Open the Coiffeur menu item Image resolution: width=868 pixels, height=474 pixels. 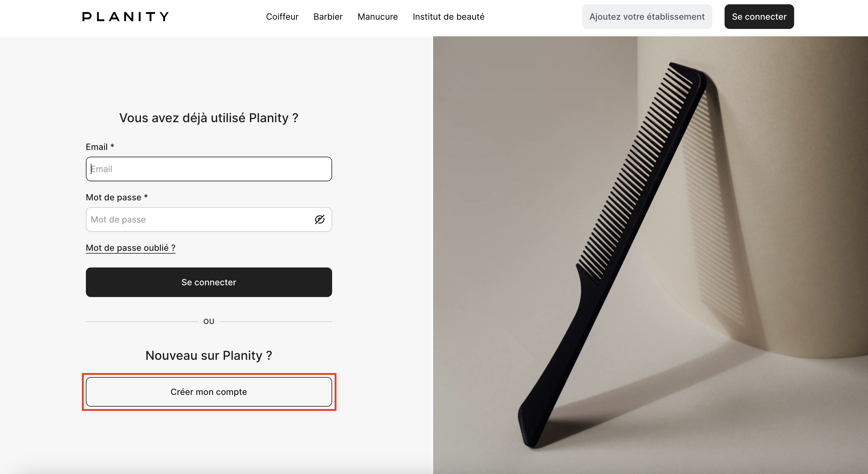[282, 17]
